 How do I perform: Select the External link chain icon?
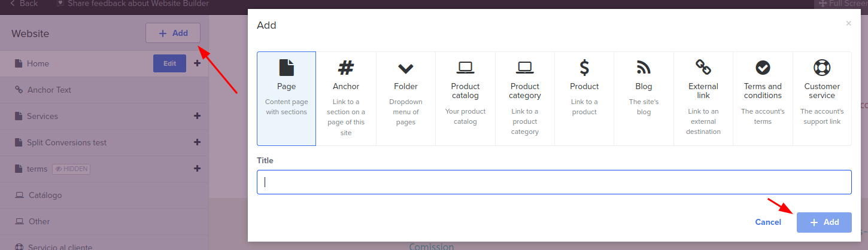[x=703, y=66]
